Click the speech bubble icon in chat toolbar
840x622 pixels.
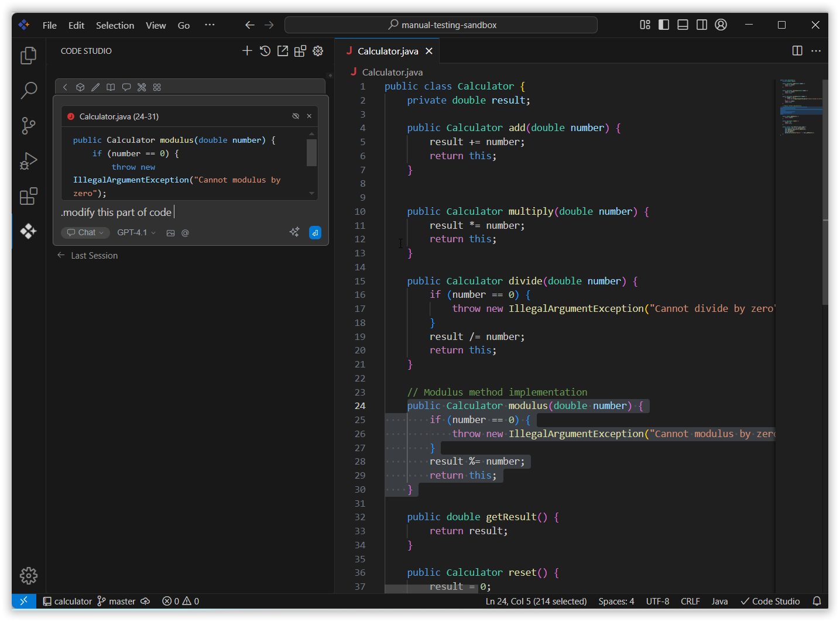126,87
